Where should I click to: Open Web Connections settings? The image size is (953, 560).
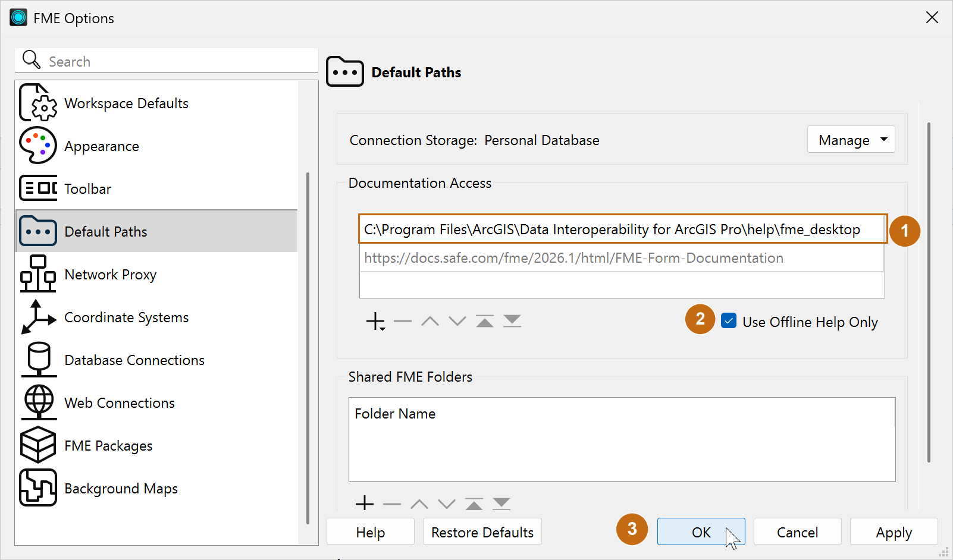point(156,402)
